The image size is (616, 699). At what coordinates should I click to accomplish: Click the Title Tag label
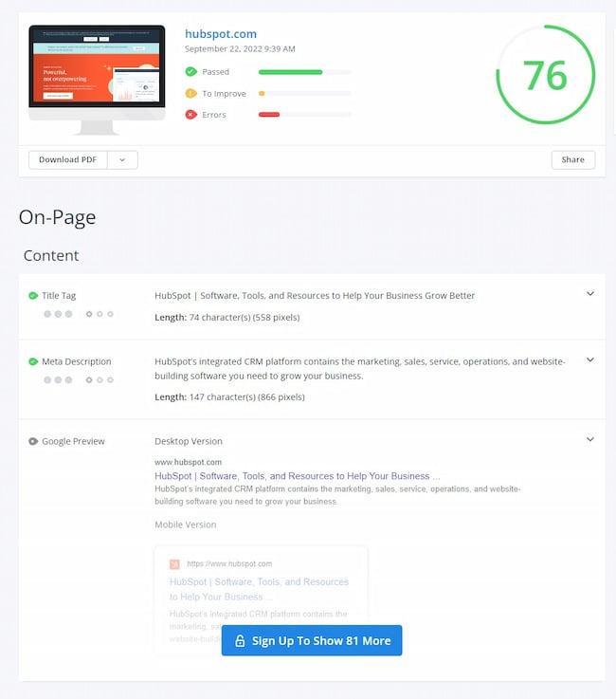tap(59, 296)
